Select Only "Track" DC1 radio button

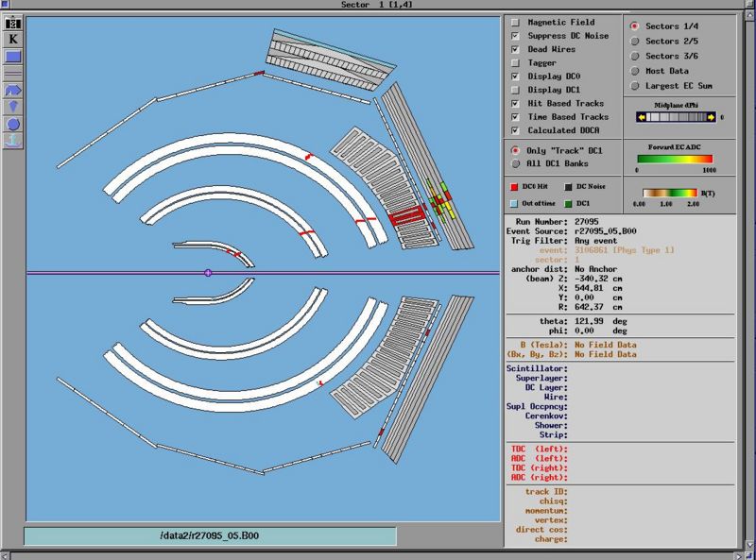515,150
